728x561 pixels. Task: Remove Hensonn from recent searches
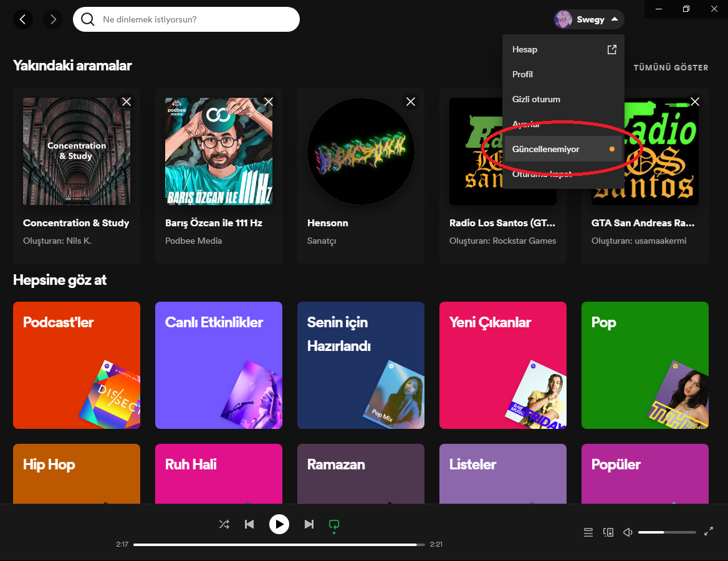410,102
